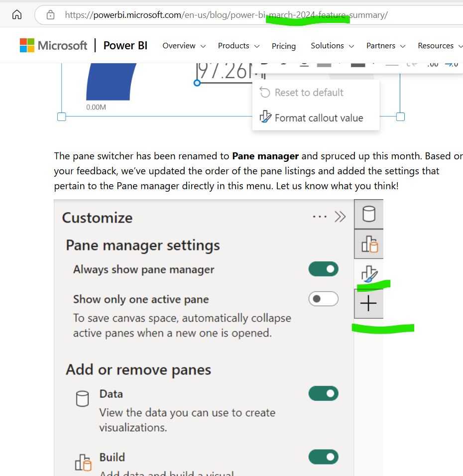This screenshot has height=476, width=463.
Task: Open the Customize pane ellipsis menu
Action: [x=320, y=217]
